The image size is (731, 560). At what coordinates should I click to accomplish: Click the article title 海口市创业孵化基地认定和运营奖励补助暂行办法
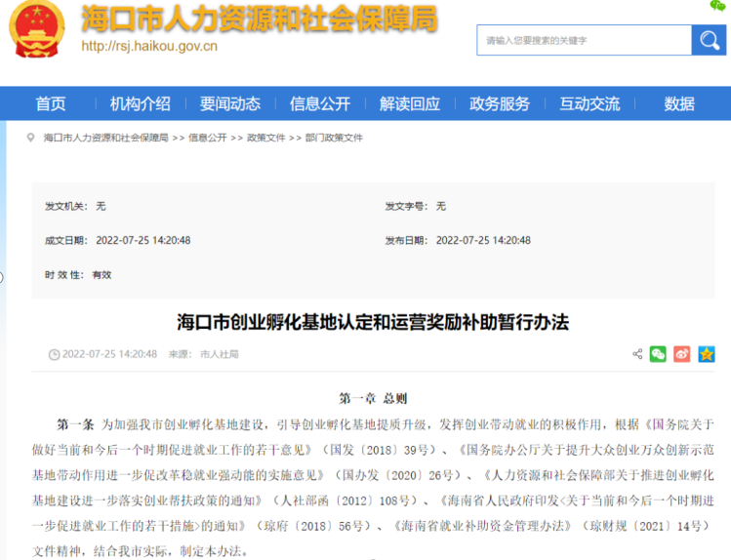pyautogui.click(x=373, y=322)
